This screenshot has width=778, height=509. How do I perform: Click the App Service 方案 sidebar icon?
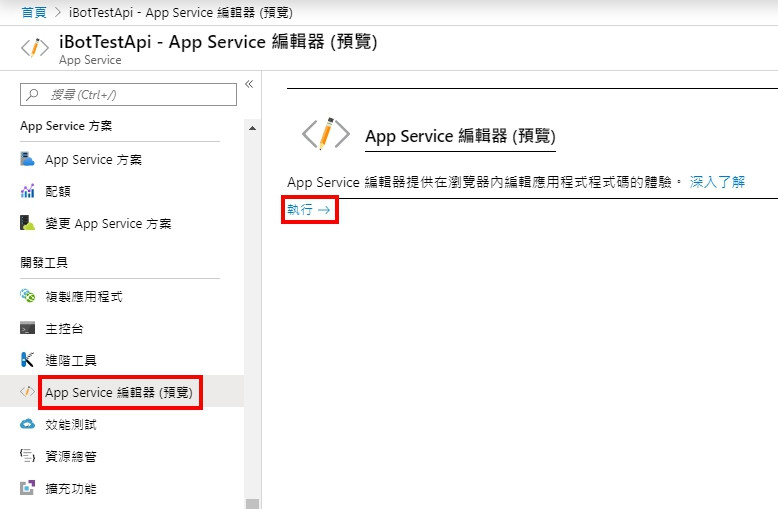coord(27,159)
